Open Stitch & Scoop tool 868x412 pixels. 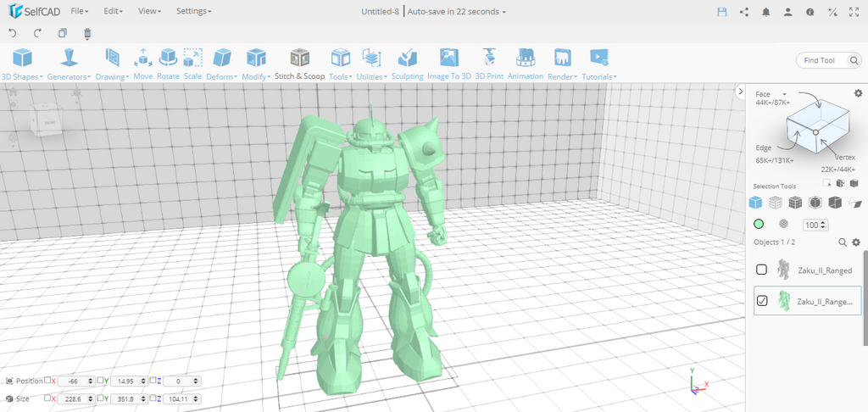299,64
